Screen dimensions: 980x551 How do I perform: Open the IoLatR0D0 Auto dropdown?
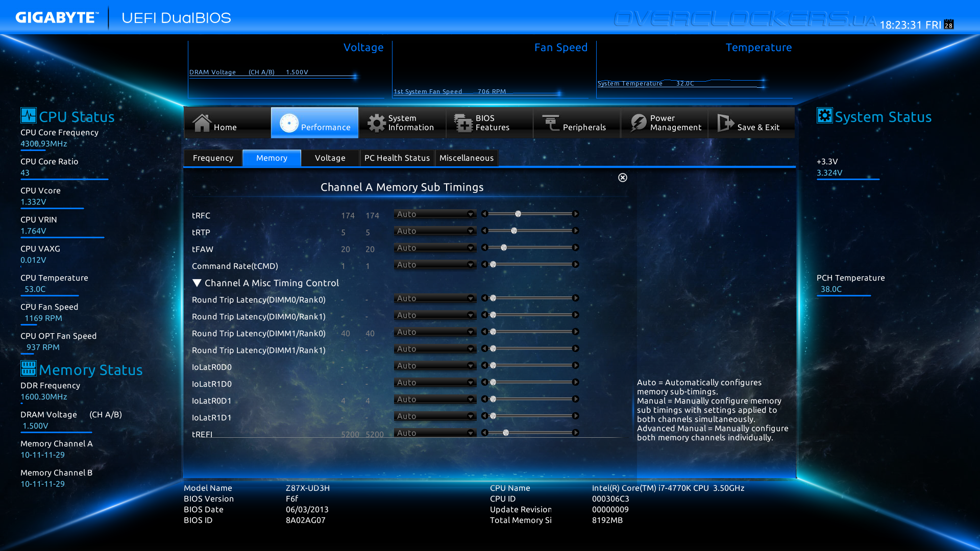point(435,366)
